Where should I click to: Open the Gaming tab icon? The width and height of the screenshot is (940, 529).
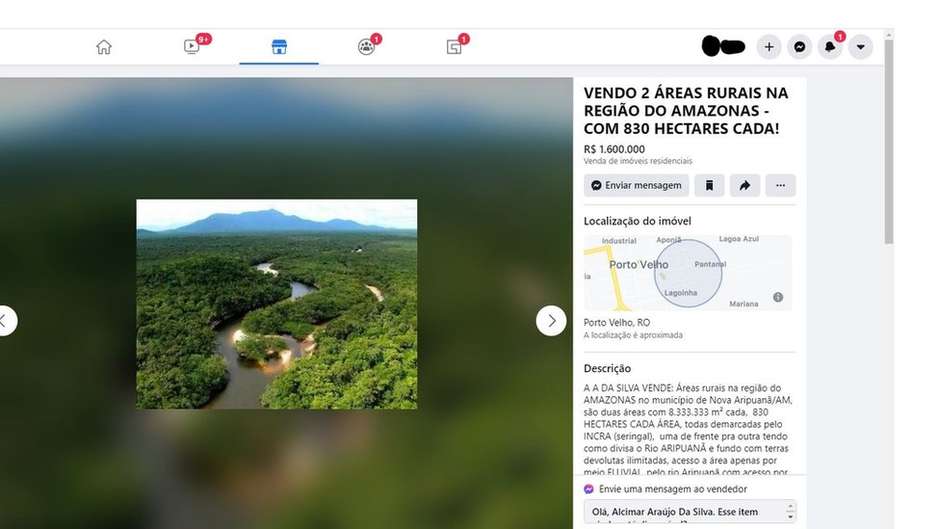click(x=454, y=47)
